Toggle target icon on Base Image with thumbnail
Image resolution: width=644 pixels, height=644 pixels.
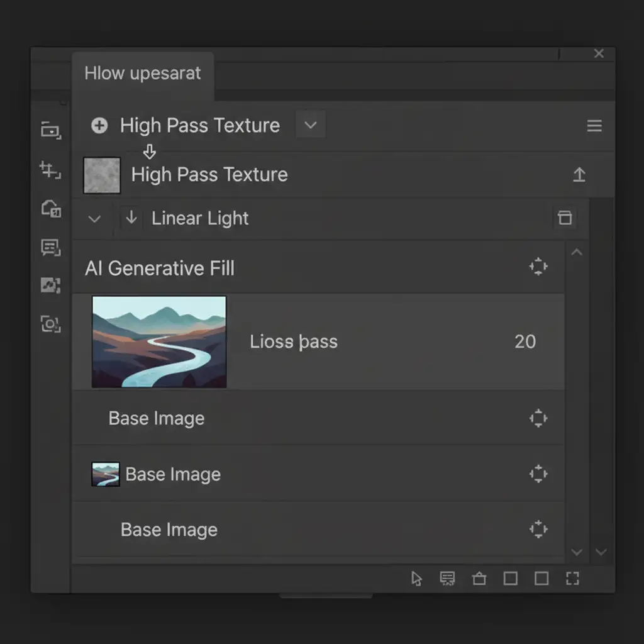coord(538,474)
